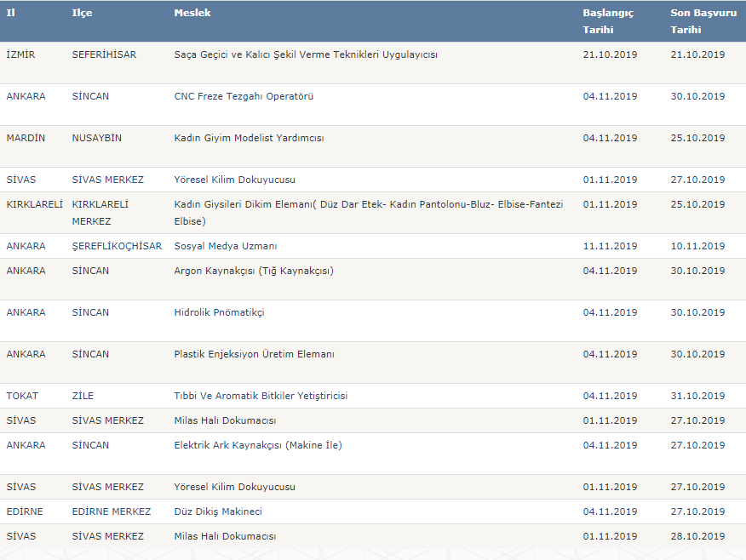The height and width of the screenshot is (560, 746).
Task: Open Argon Kaynakçısı (Tığ Kaynakçısı) entry
Action: 254,271
